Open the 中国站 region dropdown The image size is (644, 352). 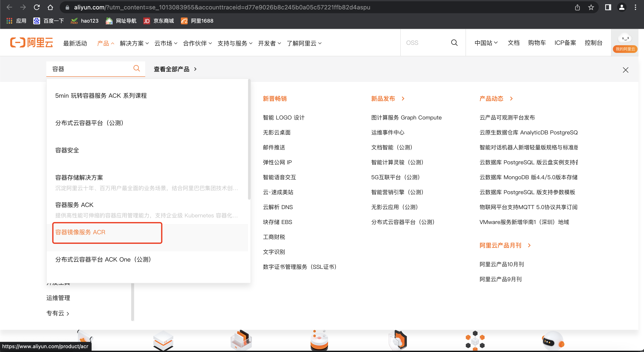(x=486, y=43)
